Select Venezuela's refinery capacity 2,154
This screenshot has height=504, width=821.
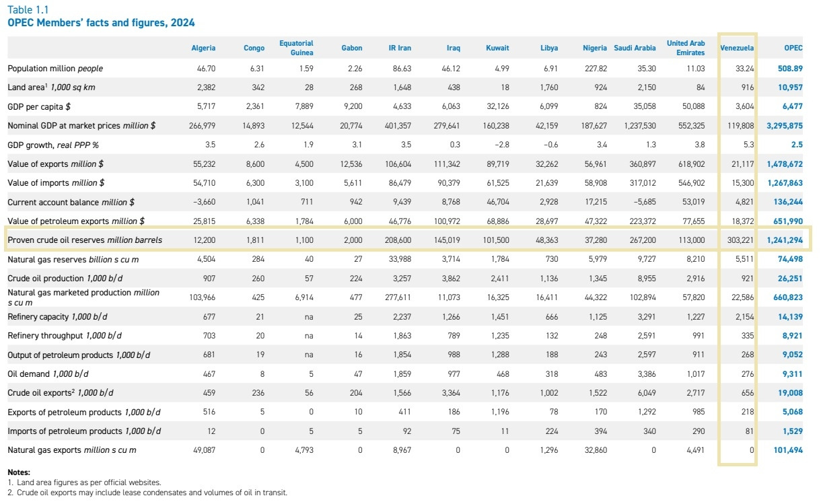click(744, 316)
